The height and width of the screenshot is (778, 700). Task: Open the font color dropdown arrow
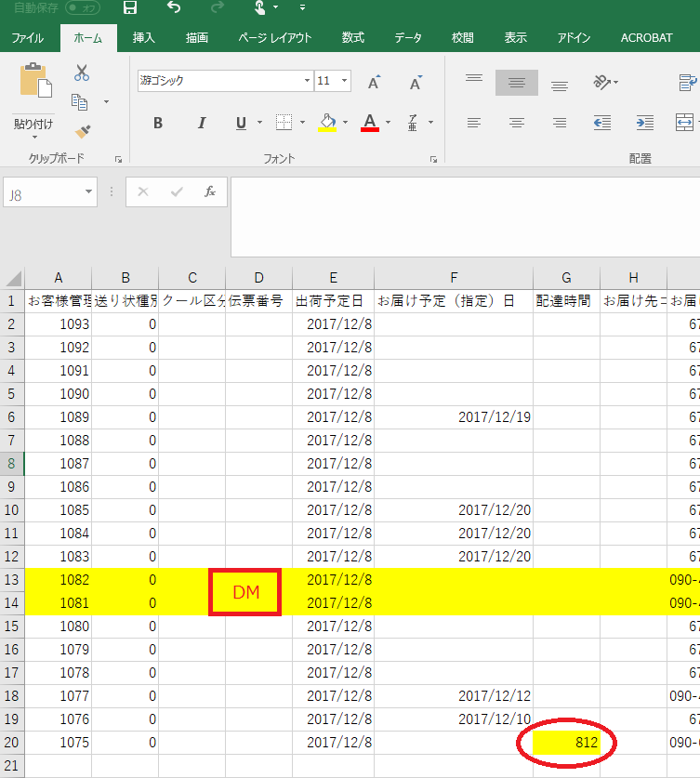tap(388, 122)
